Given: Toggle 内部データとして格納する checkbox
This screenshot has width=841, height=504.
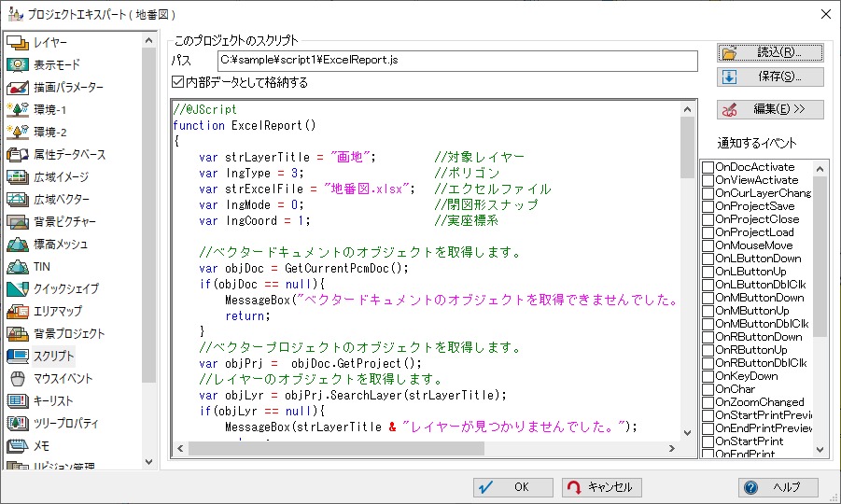Looking at the screenshot, I should [177, 82].
